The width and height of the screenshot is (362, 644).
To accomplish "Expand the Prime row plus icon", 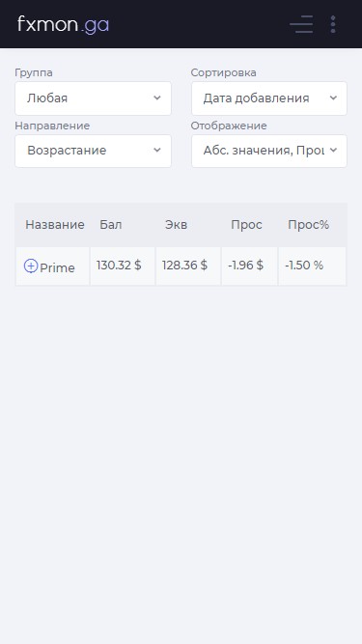I will [31, 266].
